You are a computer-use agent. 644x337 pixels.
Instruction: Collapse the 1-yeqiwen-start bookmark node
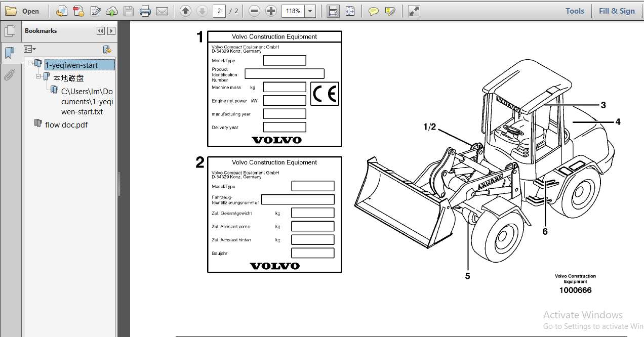[30, 64]
